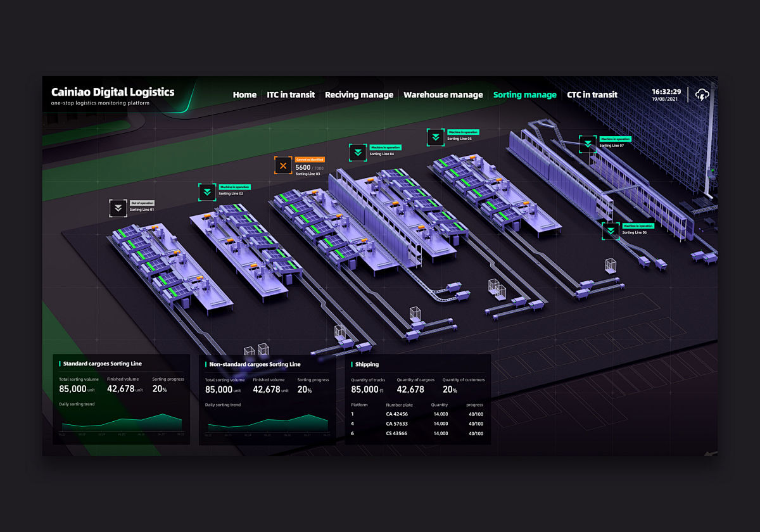Click the Sorting Line 07 'Machine in operation' tag

pos(615,139)
